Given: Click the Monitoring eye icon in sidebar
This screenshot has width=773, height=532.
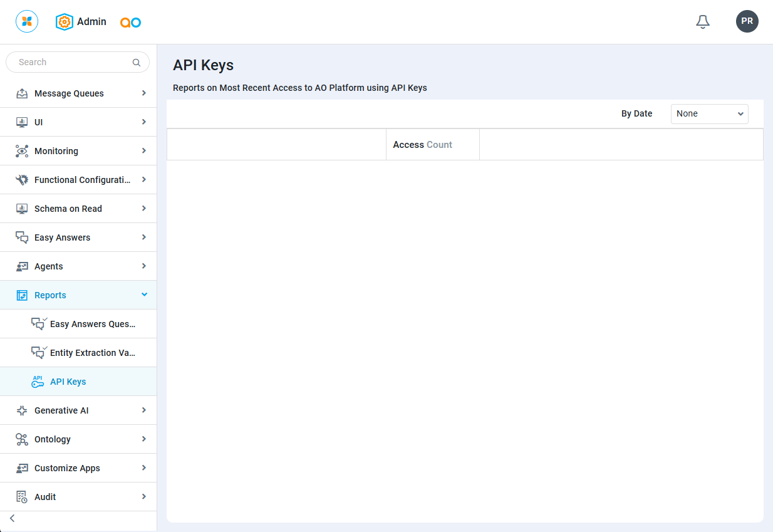Looking at the screenshot, I should (22, 151).
